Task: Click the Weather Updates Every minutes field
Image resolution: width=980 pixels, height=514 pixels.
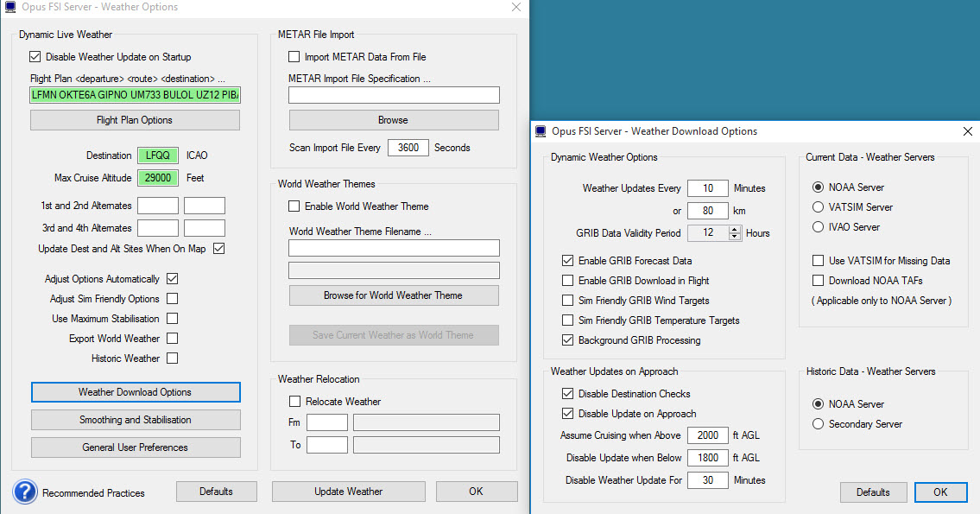Action: [707, 188]
